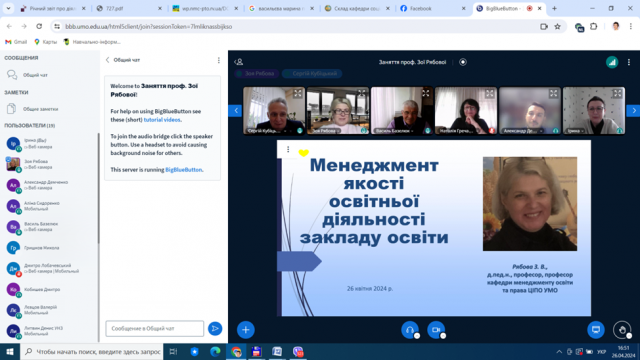Open Зоя Рябова webcam name dropdown
Viewport: 640px width, 360px height.
click(326, 131)
